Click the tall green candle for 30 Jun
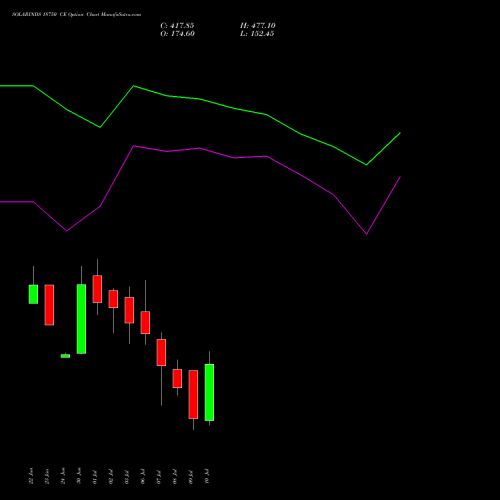 81,319
